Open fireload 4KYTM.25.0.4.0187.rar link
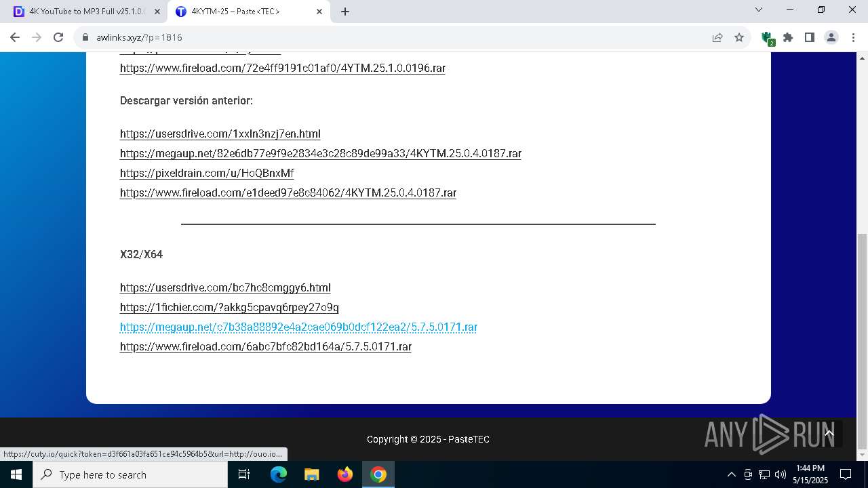 (x=288, y=192)
